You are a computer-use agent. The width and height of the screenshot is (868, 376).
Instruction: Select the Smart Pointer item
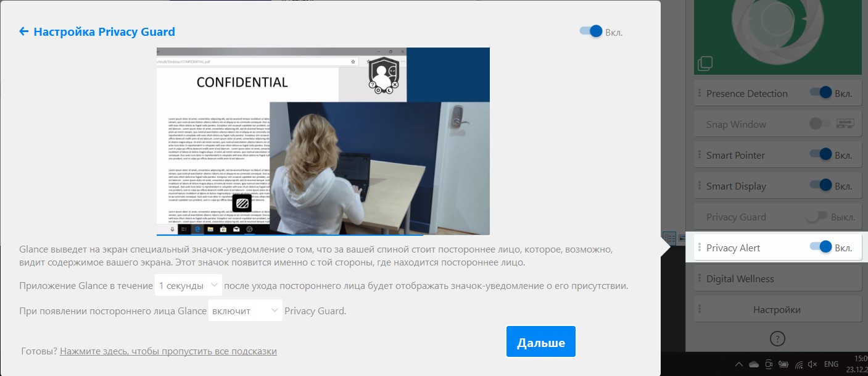pos(778,155)
